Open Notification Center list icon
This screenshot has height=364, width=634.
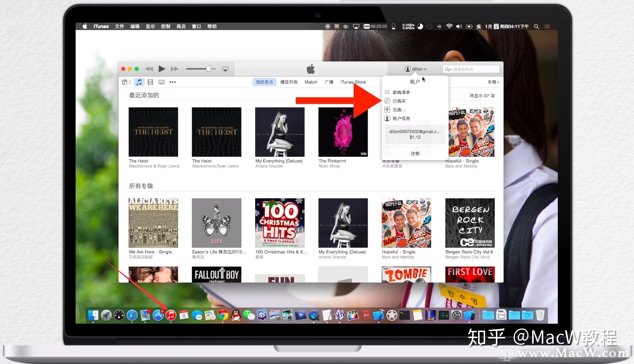click(547, 27)
